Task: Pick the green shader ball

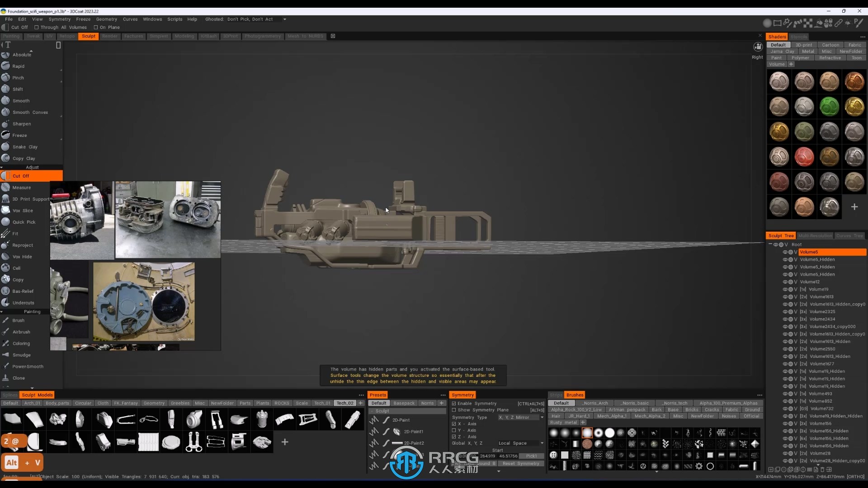Action: click(x=829, y=107)
